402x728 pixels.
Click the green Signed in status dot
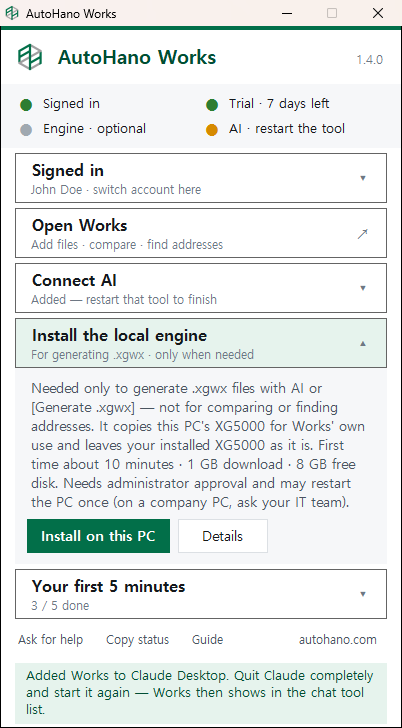tap(26, 105)
